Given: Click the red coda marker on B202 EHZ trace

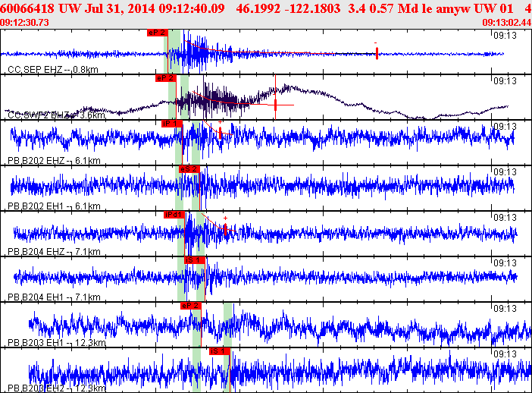Looking at the screenshot, I should coord(221,133).
